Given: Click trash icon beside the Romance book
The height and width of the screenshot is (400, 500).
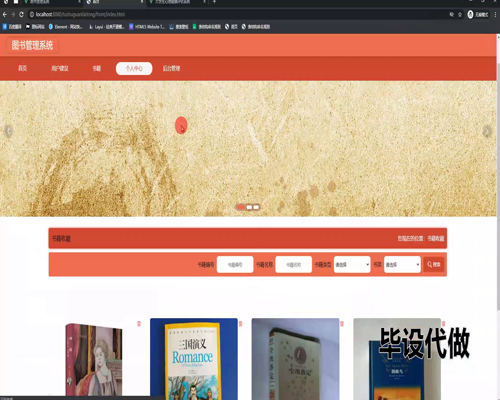Looking at the screenshot, I should (x=240, y=324).
